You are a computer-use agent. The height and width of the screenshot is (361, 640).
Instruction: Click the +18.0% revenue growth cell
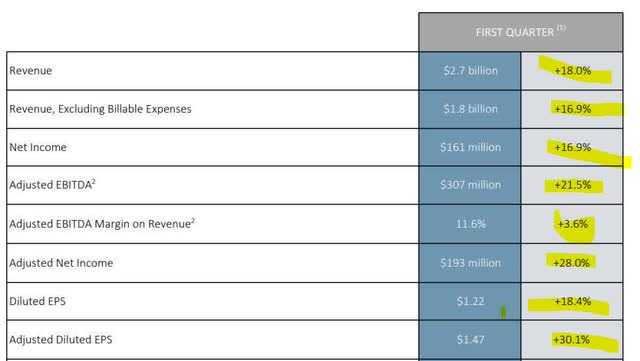(x=573, y=71)
